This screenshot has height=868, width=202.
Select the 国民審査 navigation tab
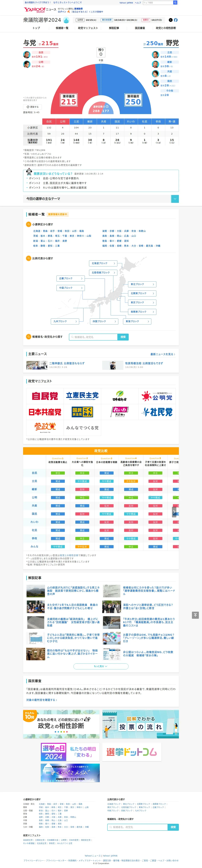click(140, 28)
